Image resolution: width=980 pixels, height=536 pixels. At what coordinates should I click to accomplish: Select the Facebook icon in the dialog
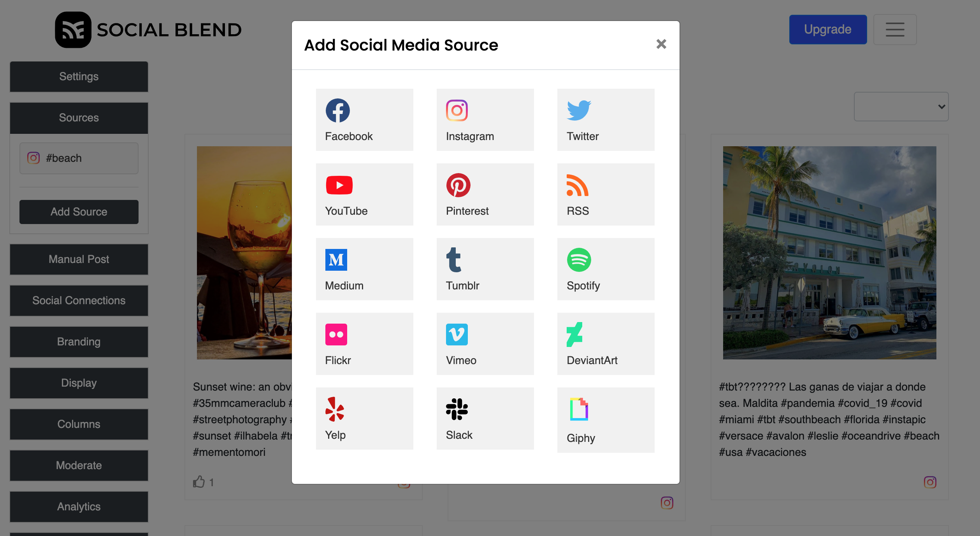337,110
